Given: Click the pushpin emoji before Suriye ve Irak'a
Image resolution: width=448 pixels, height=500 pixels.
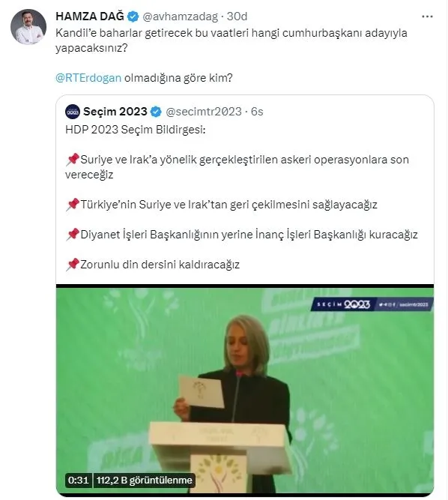Looking at the screenshot, I should [x=73, y=160].
